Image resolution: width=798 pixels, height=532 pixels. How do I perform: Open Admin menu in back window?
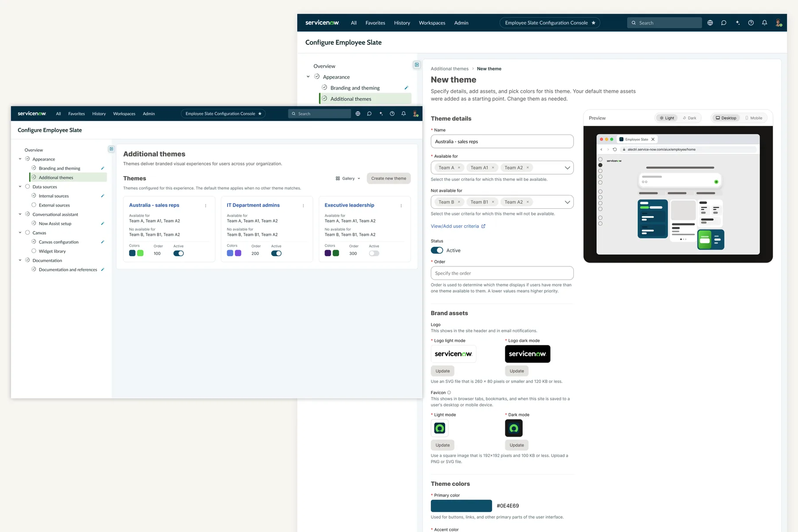point(461,23)
